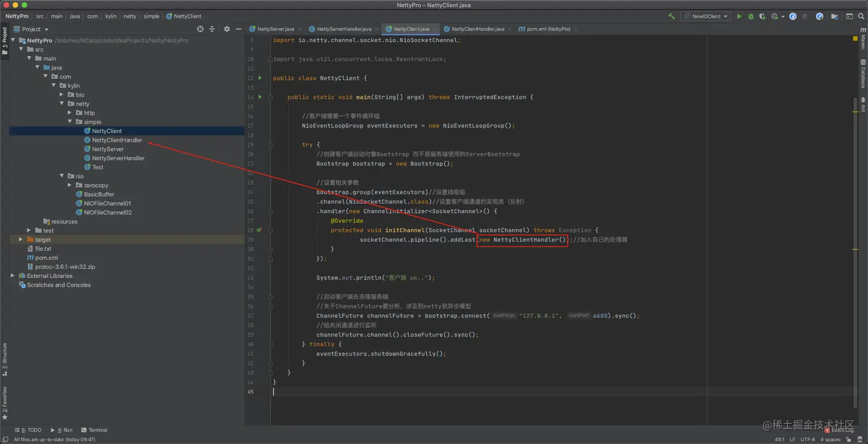Collapse the kylin package node
Image resolution: width=868 pixels, height=444 pixels.
[54, 86]
